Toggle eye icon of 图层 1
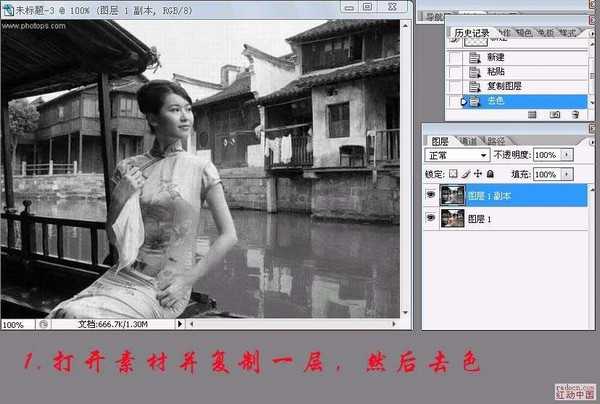Image resolution: width=600 pixels, height=404 pixels. click(x=429, y=218)
